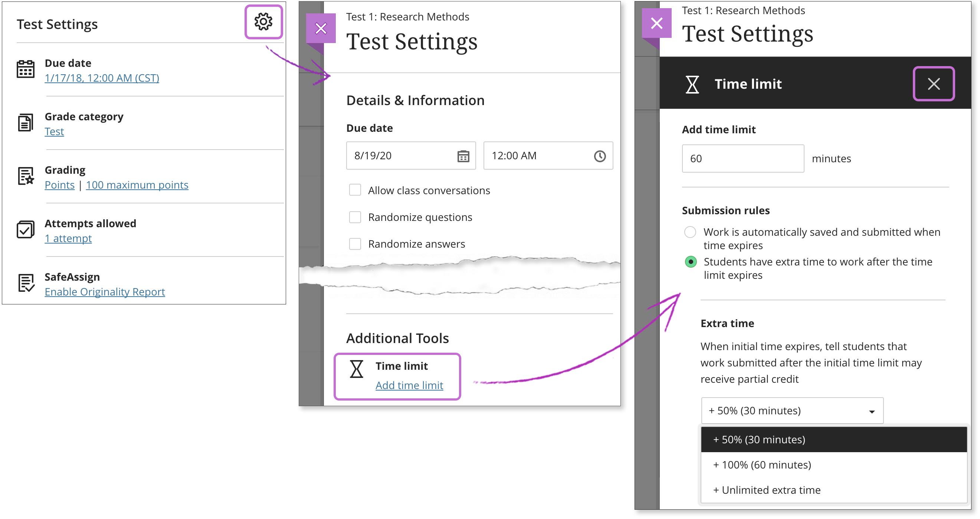980x519 pixels.
Task: Click the Additional Tools heading
Action: (x=397, y=338)
